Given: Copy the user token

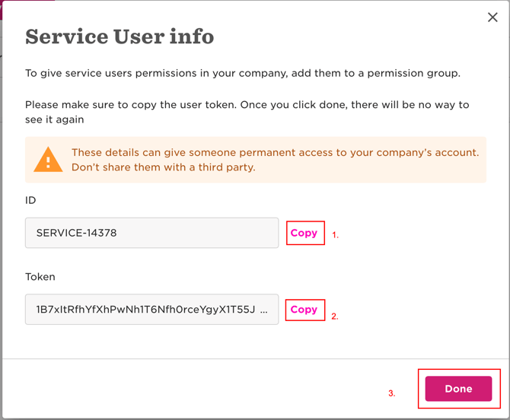Looking at the screenshot, I should tap(304, 310).
